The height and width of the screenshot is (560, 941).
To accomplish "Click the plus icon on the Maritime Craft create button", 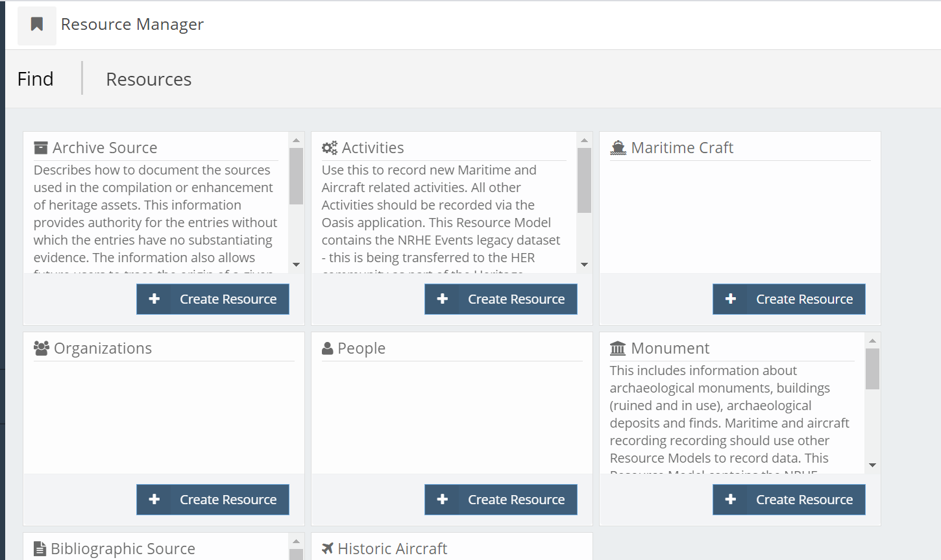I will click(731, 298).
